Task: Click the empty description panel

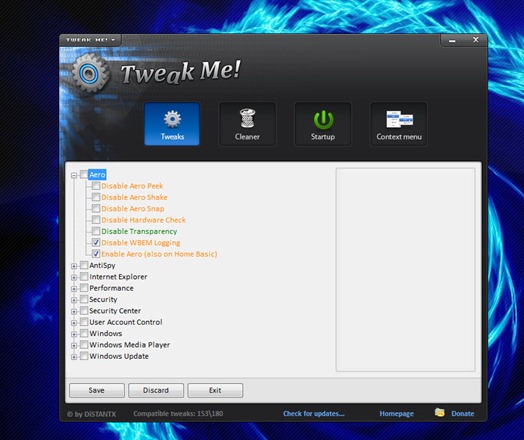Action: 405,270
